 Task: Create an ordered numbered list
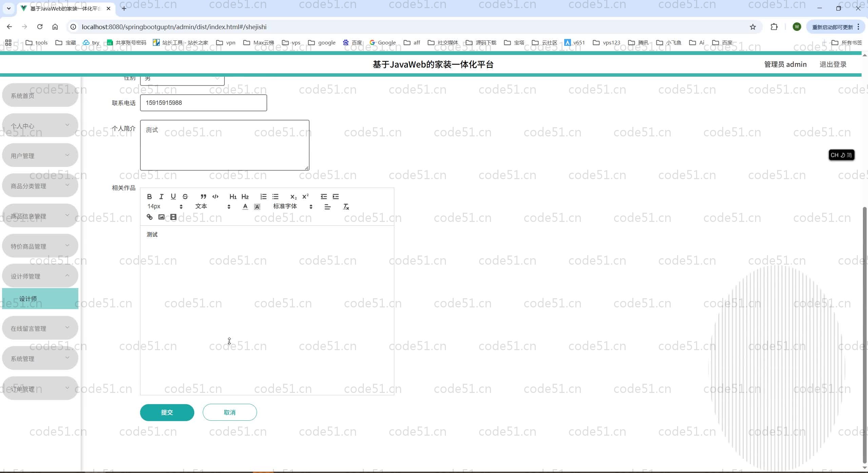click(263, 196)
